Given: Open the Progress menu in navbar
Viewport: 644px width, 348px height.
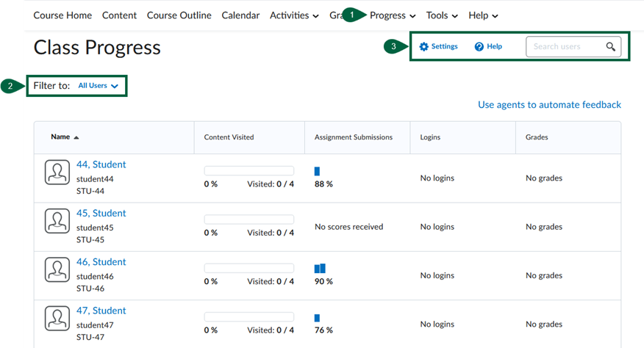Looking at the screenshot, I should tap(393, 15).
